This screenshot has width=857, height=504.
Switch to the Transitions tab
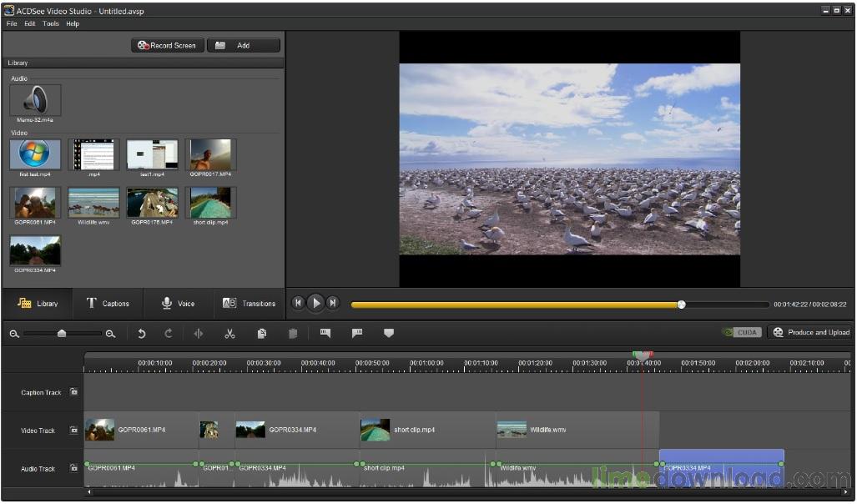tap(249, 304)
